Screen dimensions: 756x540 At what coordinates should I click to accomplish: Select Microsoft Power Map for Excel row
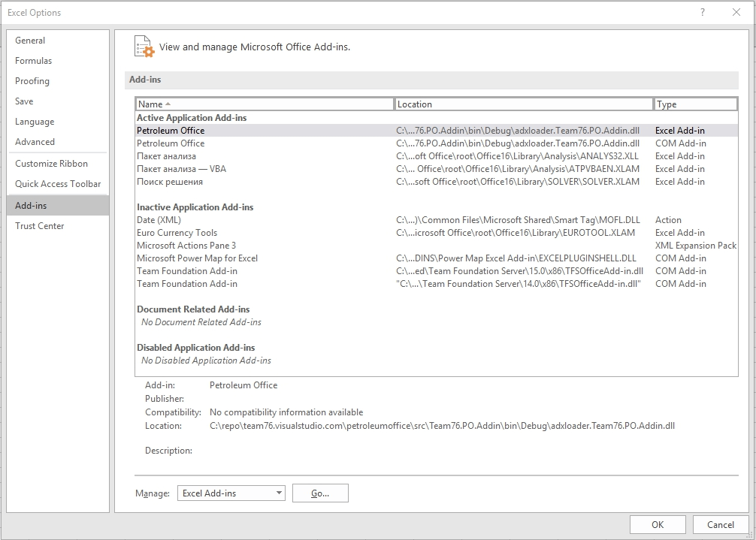click(x=197, y=258)
